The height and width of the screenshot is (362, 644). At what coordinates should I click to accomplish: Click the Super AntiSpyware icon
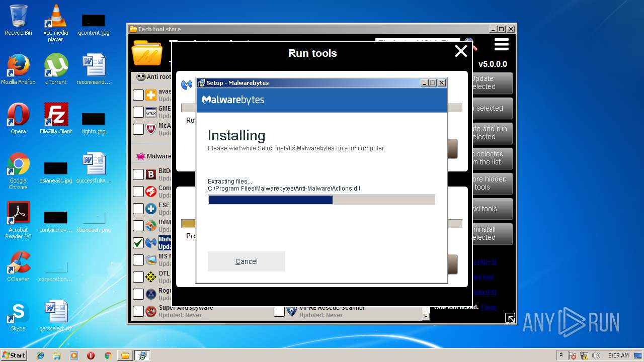151,311
